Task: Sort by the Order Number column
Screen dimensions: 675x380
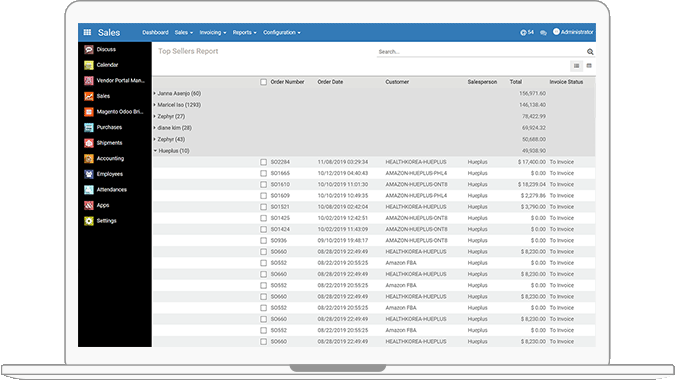Action: [x=287, y=82]
